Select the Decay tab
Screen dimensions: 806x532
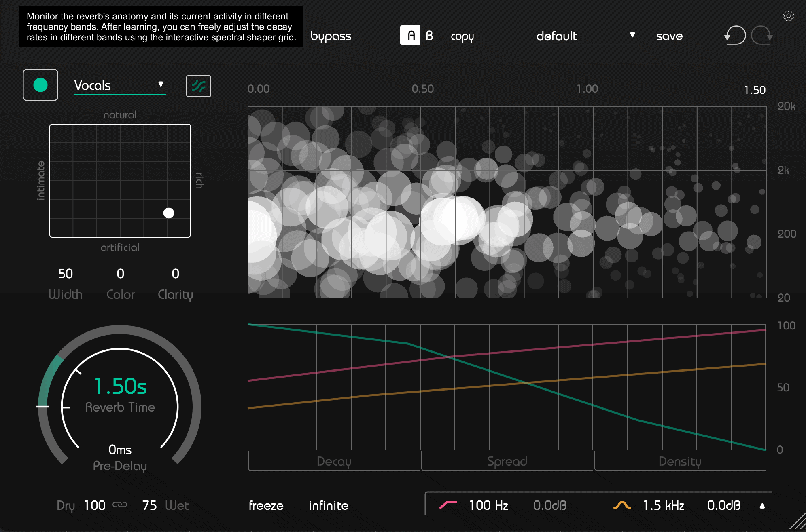tap(334, 461)
